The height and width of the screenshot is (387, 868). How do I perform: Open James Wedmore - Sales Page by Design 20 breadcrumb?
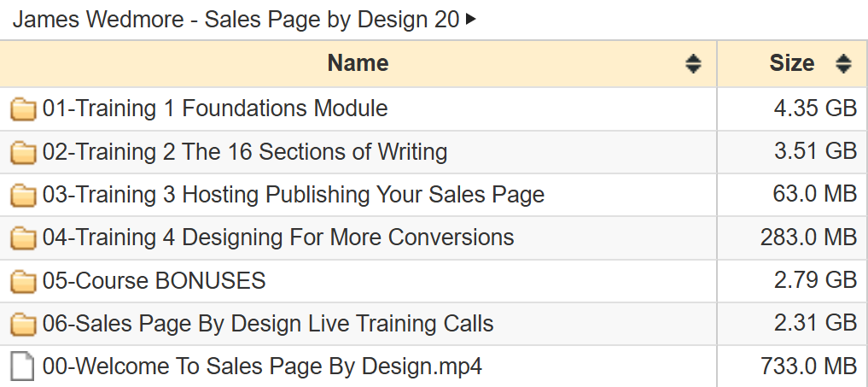point(236,20)
